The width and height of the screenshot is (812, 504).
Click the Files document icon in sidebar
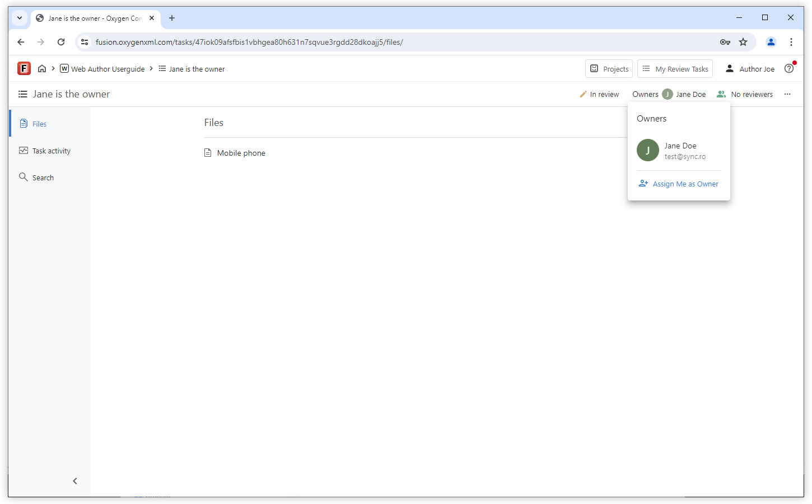(24, 123)
